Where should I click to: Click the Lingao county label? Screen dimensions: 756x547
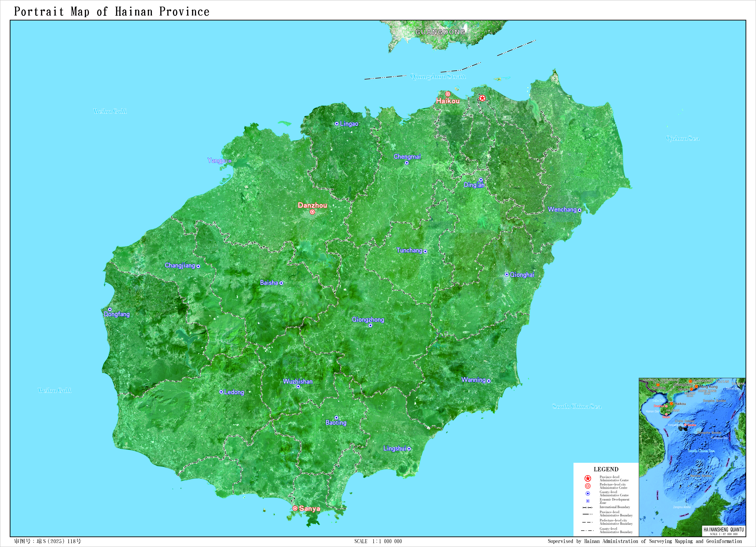click(x=349, y=124)
